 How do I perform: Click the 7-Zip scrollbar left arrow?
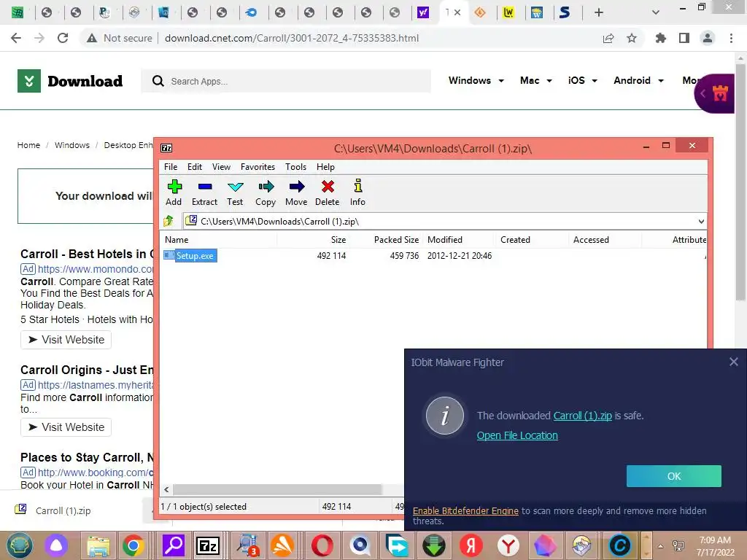click(x=166, y=489)
